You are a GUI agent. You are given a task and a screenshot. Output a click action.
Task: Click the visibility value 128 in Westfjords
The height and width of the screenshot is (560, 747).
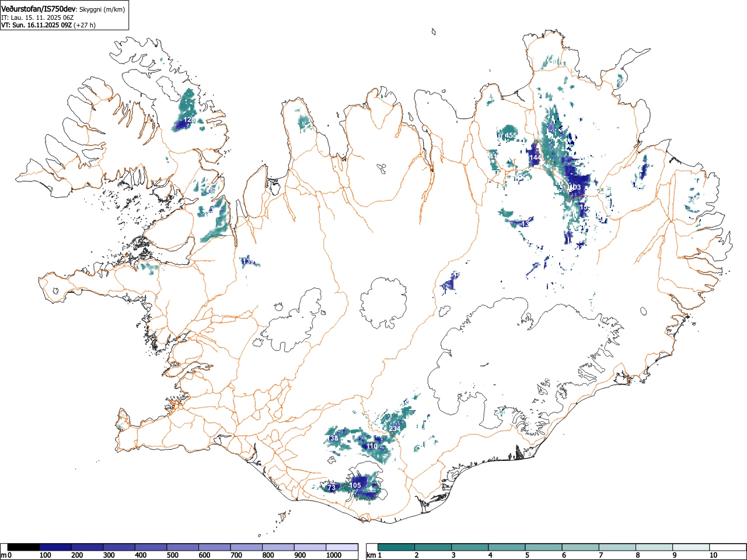(189, 120)
